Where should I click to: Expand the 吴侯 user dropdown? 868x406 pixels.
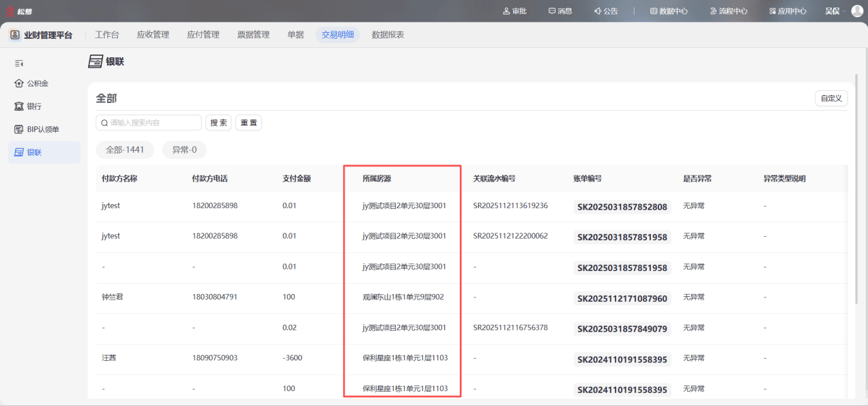tap(835, 11)
